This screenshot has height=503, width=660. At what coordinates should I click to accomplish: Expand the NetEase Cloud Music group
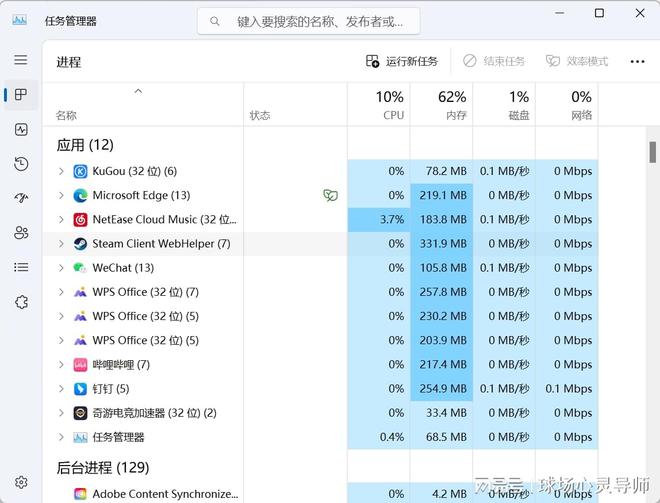point(61,220)
